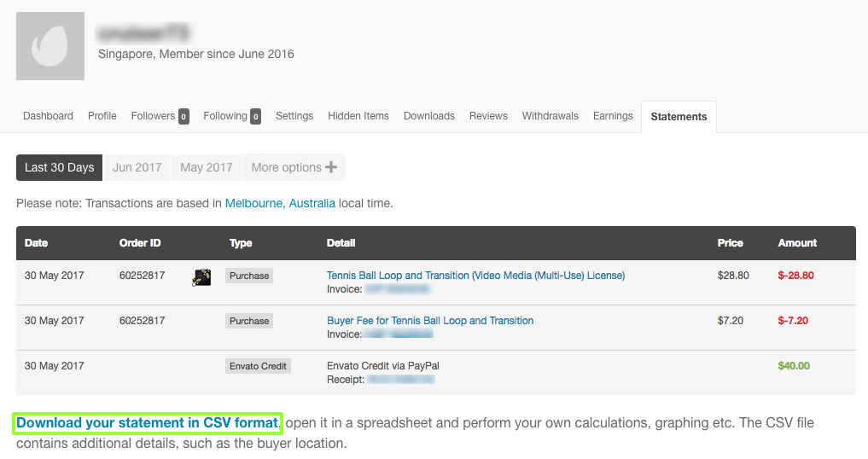Click the Type column header
868x459 pixels.
pos(241,243)
